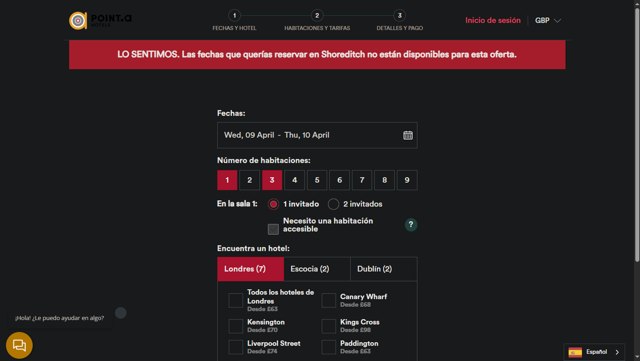Click the Kensington hotel name text
Image resolution: width=640 pixels, height=361 pixels.
pos(266,322)
